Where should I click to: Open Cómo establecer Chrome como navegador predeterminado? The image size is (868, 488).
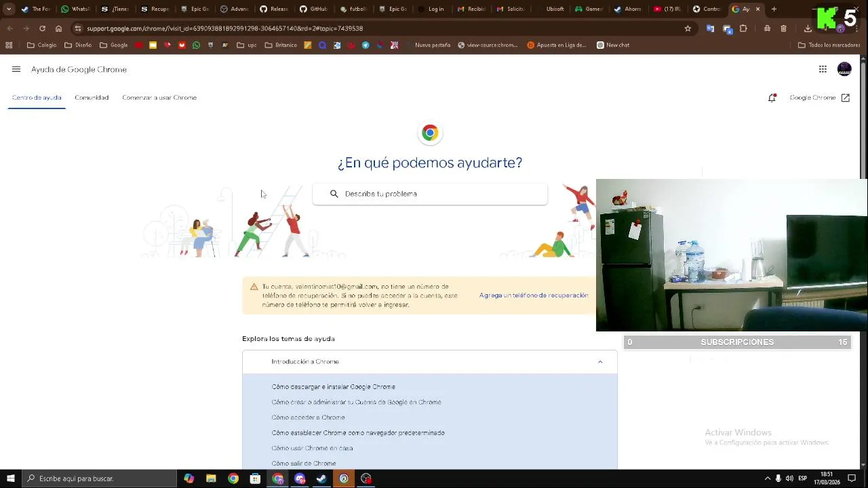(x=358, y=433)
